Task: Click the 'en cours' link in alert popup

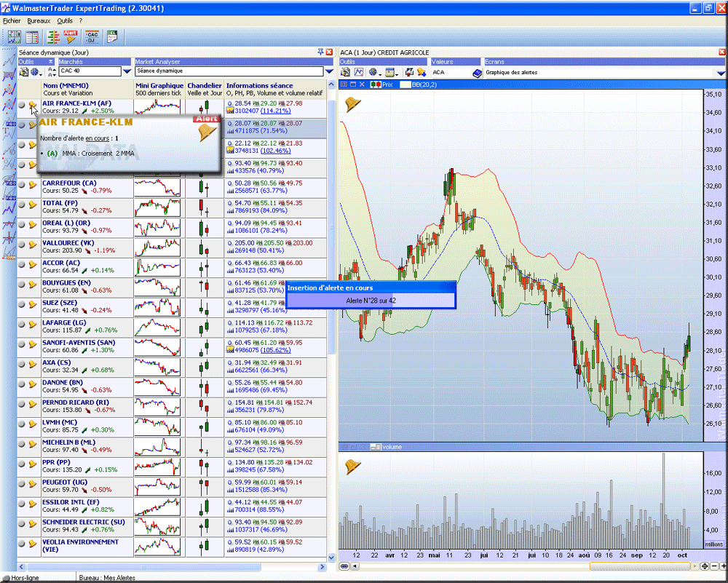Action: [98, 138]
